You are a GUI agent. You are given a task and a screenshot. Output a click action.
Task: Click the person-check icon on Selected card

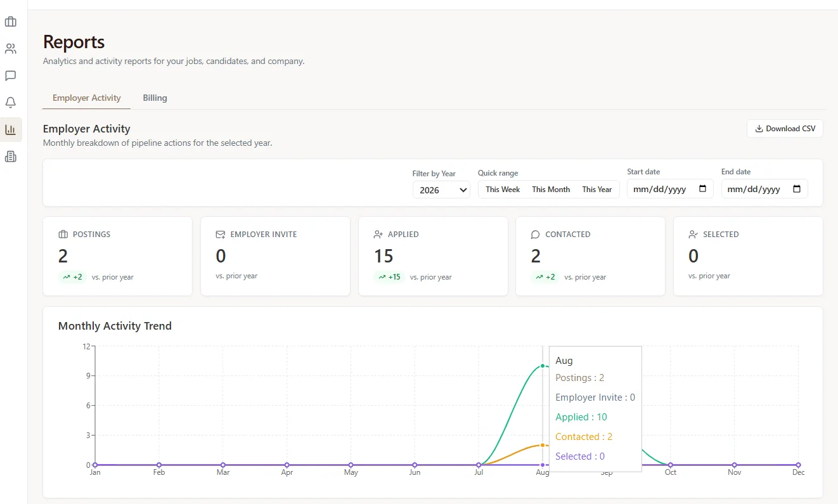(x=693, y=235)
